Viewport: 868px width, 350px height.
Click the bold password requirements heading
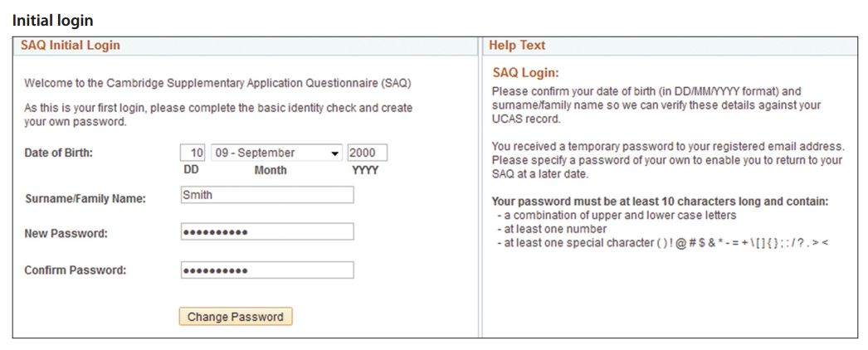pos(660,202)
